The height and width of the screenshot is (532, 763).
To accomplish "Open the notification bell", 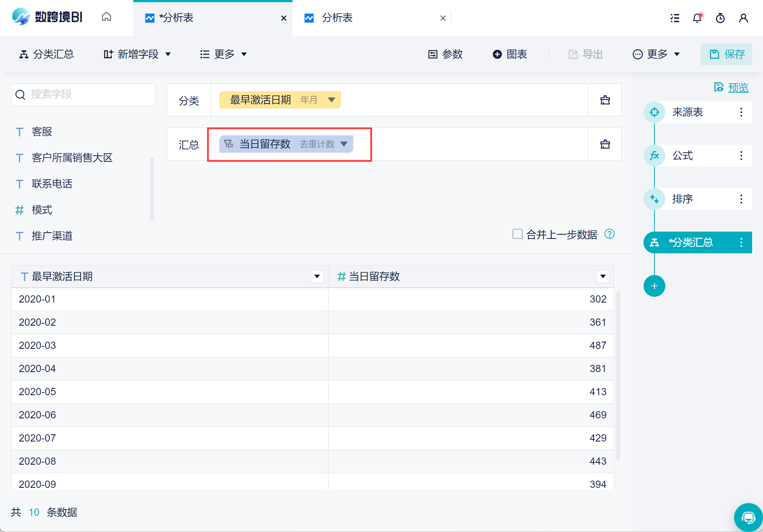I will click(x=697, y=18).
